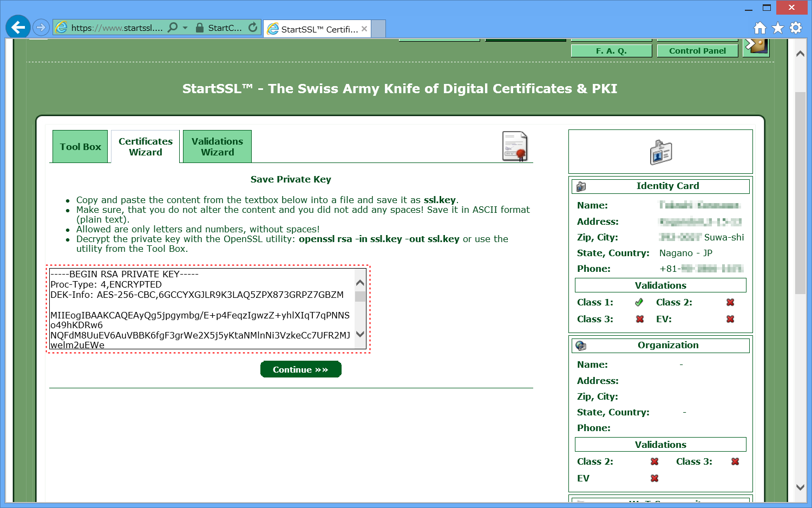Click the address bar search magnifier

click(173, 27)
